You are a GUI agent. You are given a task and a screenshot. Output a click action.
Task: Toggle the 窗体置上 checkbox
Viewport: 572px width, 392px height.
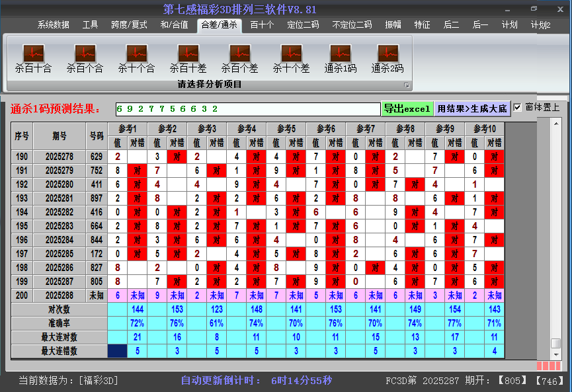tap(518, 108)
